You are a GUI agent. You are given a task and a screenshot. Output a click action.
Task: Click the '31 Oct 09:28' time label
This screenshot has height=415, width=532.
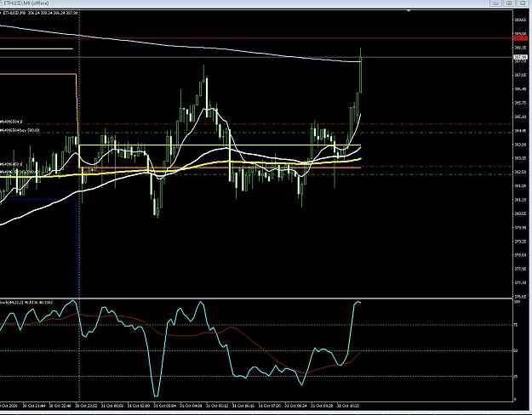[x=322, y=406]
